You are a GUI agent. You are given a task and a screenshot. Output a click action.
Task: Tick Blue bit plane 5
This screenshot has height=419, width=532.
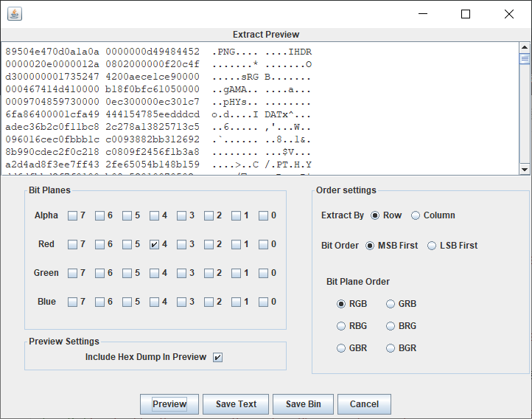[127, 302]
